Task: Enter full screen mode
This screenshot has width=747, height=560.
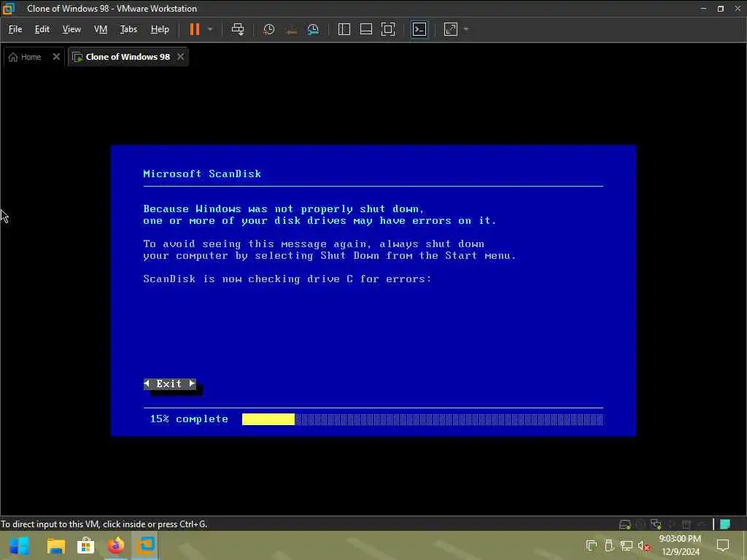Action: click(388, 29)
